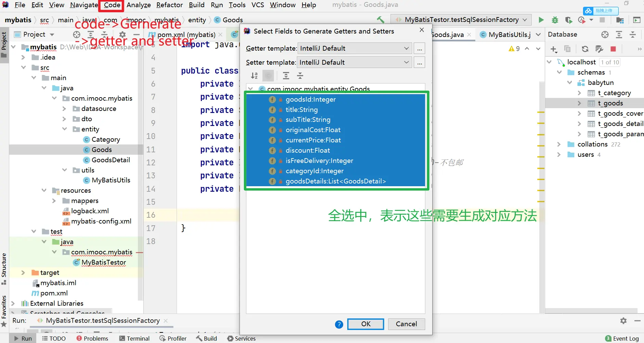Switch to the pom.xml (mybatis) editor tab
Screen dimensions: 644x343
(186, 35)
